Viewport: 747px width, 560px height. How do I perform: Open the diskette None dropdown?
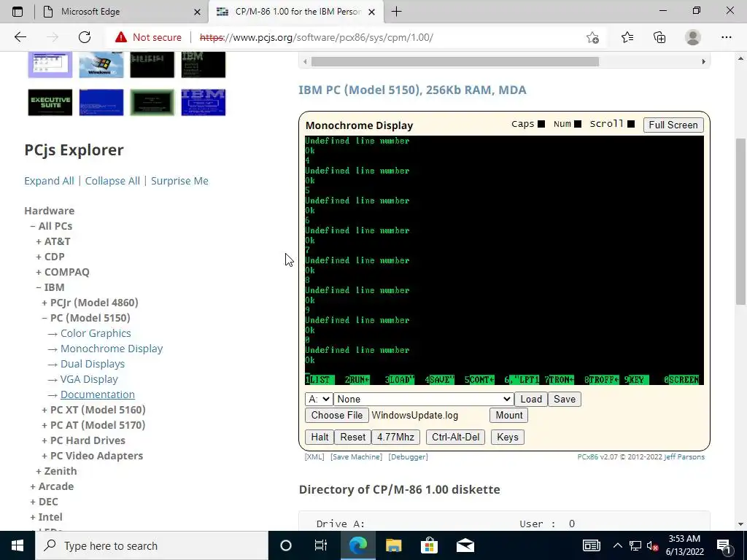[424, 399]
